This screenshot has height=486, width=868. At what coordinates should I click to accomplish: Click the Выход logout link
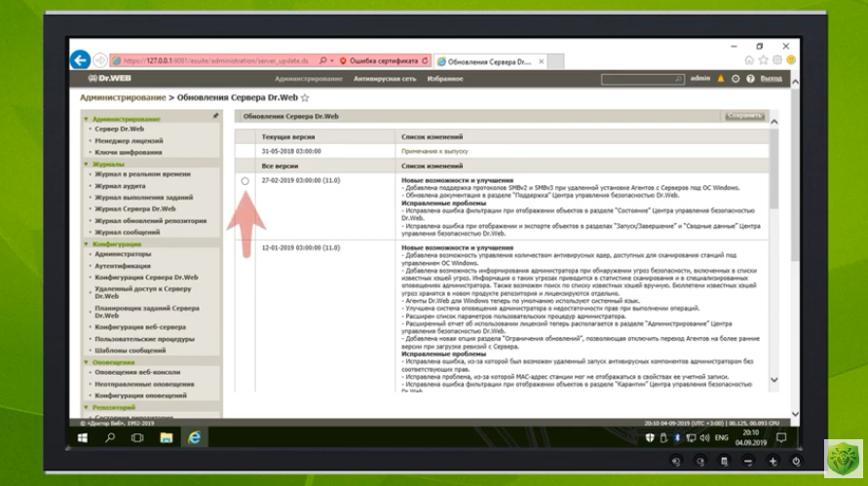tap(772, 79)
